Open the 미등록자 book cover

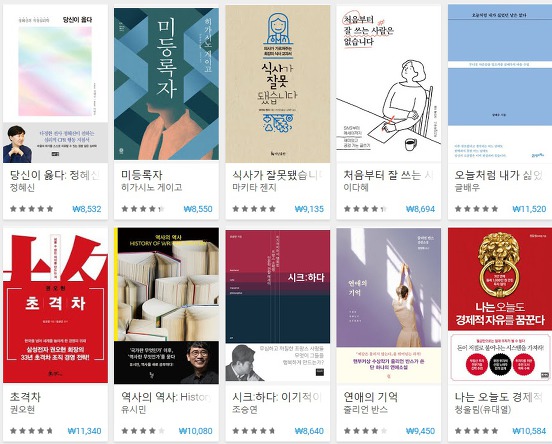(166, 84)
